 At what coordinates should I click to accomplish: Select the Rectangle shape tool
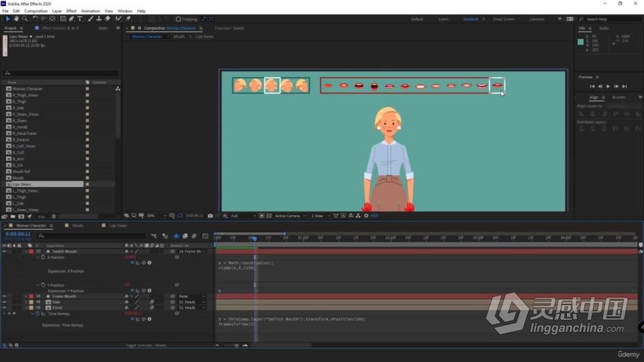(63, 19)
